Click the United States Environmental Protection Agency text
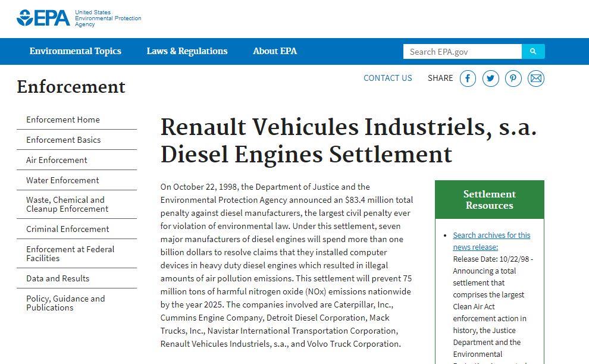The image size is (589, 364). [108, 18]
